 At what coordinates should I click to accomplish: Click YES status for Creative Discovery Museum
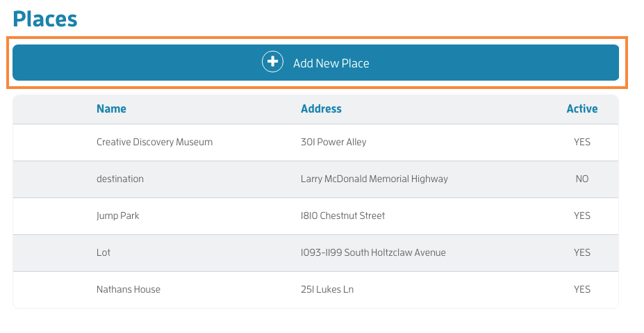coord(582,142)
